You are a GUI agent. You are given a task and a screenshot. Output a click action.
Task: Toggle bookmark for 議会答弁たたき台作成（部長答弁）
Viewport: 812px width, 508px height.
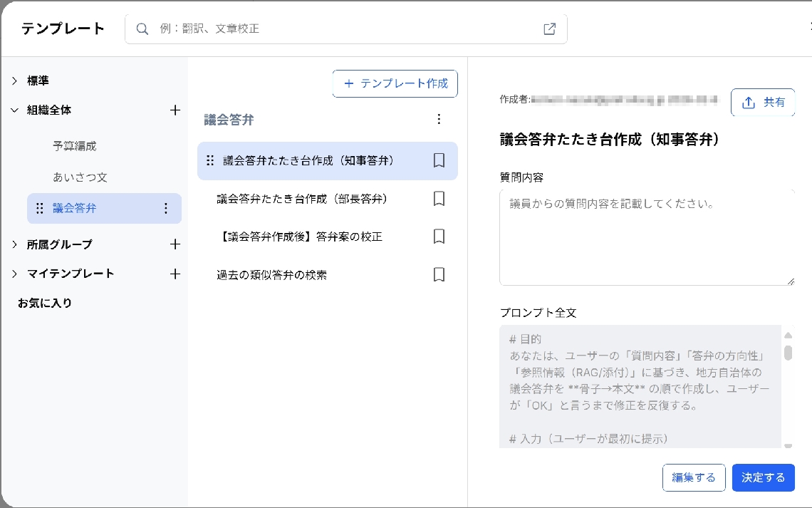439,199
